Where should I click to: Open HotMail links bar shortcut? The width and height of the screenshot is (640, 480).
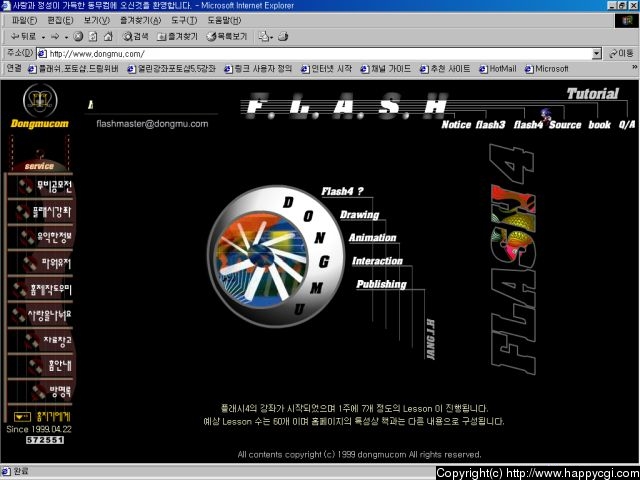[498, 69]
